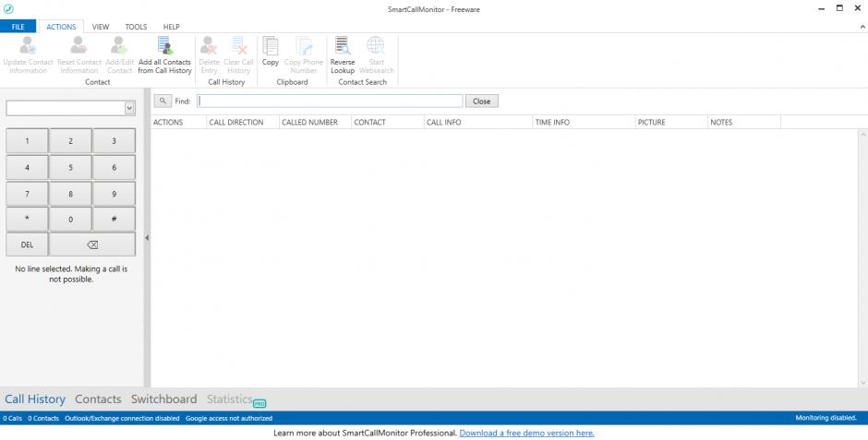The height and width of the screenshot is (440, 868).
Task: Click the Delete Entry icon
Action: pyautogui.click(x=209, y=45)
